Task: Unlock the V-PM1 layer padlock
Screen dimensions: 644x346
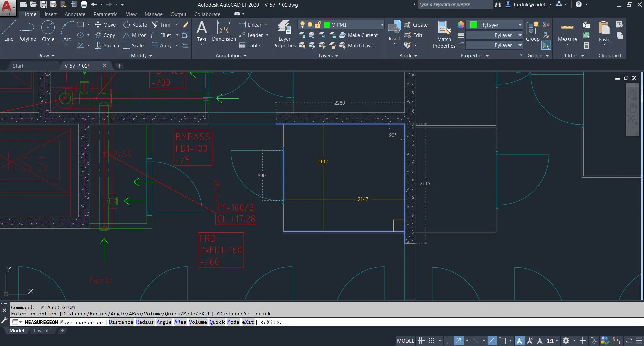Action: [x=318, y=24]
